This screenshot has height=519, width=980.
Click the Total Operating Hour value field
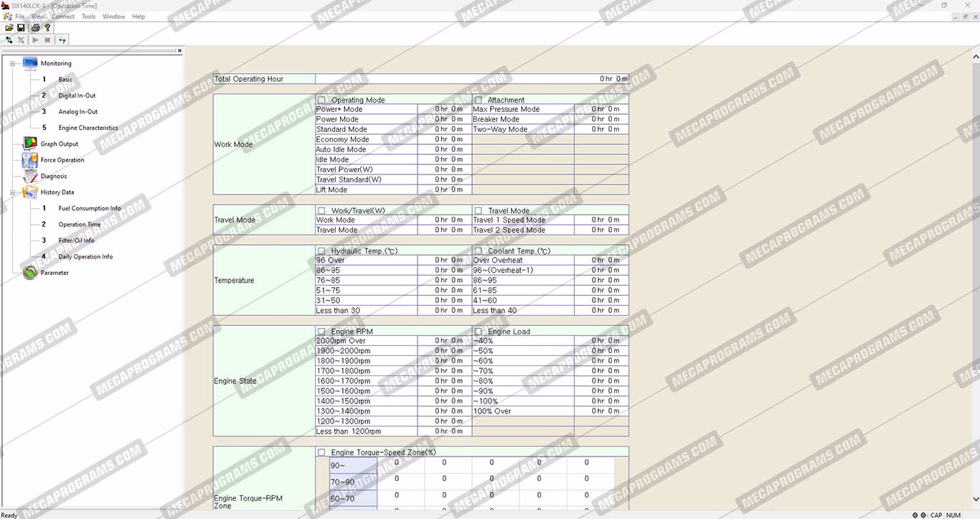tap(472, 79)
